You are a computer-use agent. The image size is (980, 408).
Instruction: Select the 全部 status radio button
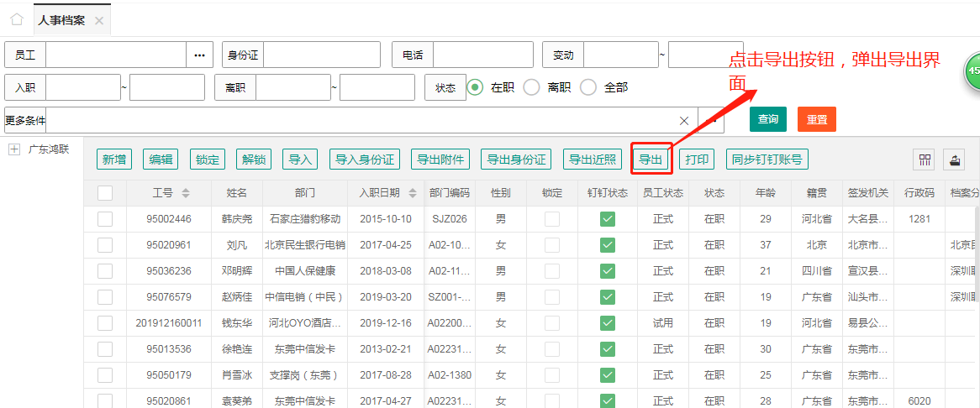pos(588,87)
